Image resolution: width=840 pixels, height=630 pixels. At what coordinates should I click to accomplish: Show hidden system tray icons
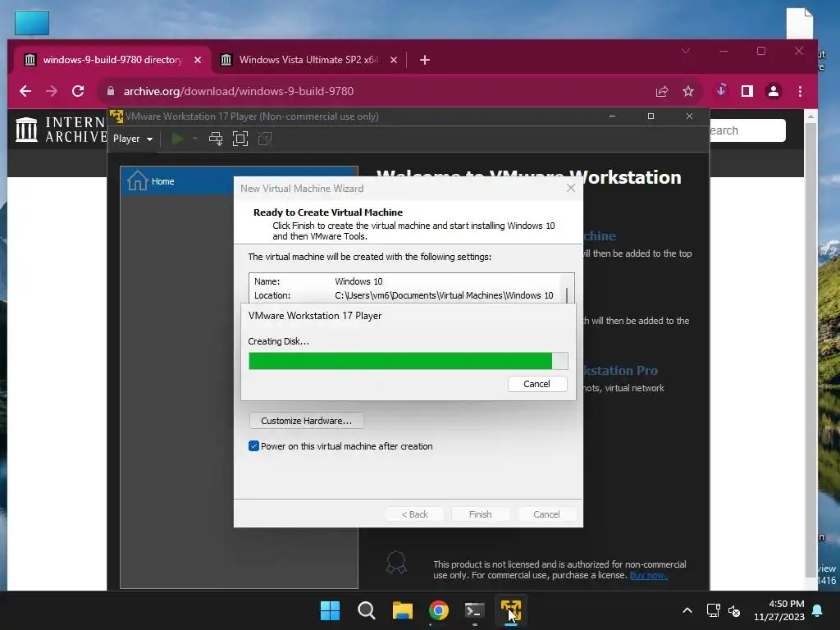click(x=687, y=610)
